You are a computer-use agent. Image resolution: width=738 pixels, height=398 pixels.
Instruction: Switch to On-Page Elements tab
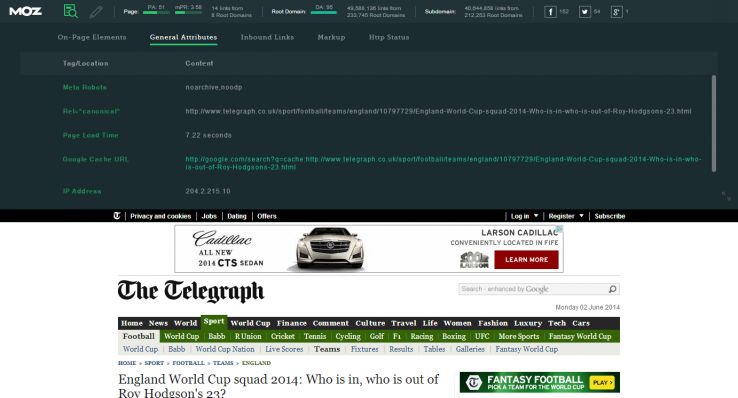tap(92, 37)
